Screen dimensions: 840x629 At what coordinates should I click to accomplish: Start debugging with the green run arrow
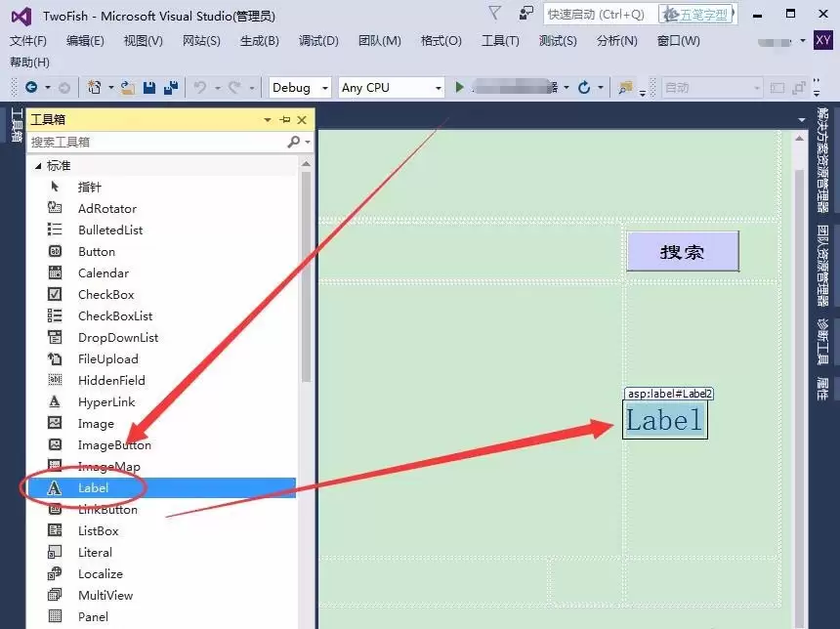(459, 87)
